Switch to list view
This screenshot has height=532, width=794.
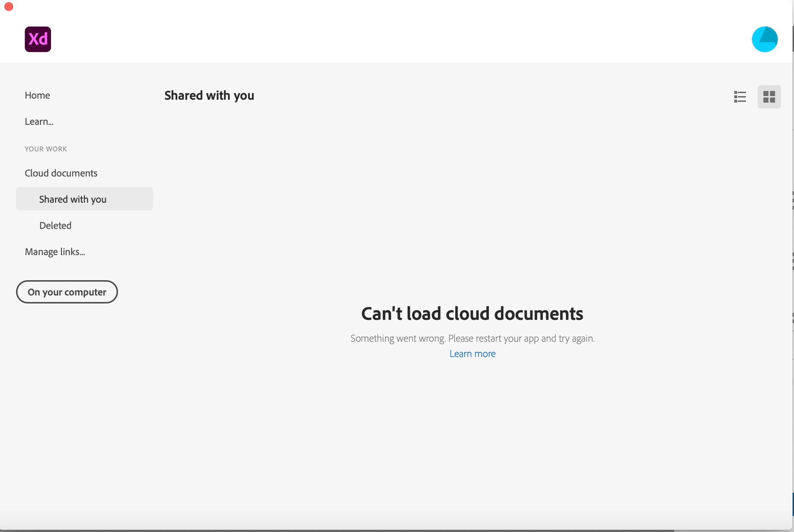click(x=740, y=97)
